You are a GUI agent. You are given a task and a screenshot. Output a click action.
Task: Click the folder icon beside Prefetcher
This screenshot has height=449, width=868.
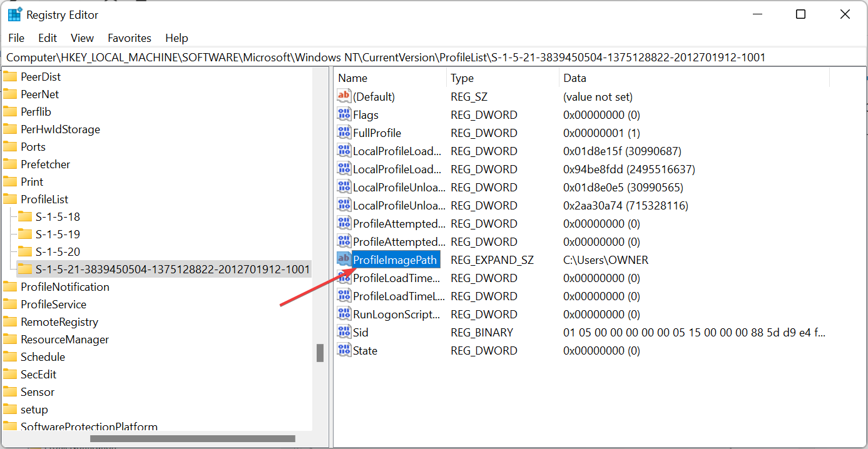(10, 164)
